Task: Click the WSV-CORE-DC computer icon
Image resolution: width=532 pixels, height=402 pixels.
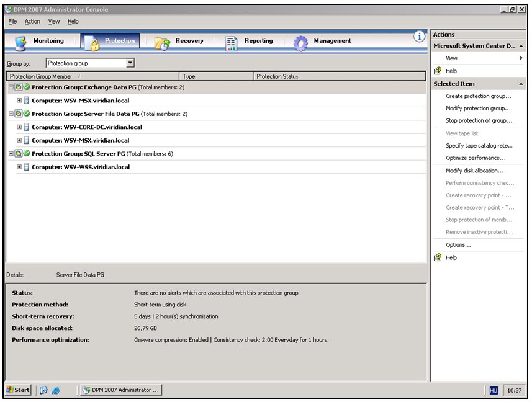Action: [27, 127]
